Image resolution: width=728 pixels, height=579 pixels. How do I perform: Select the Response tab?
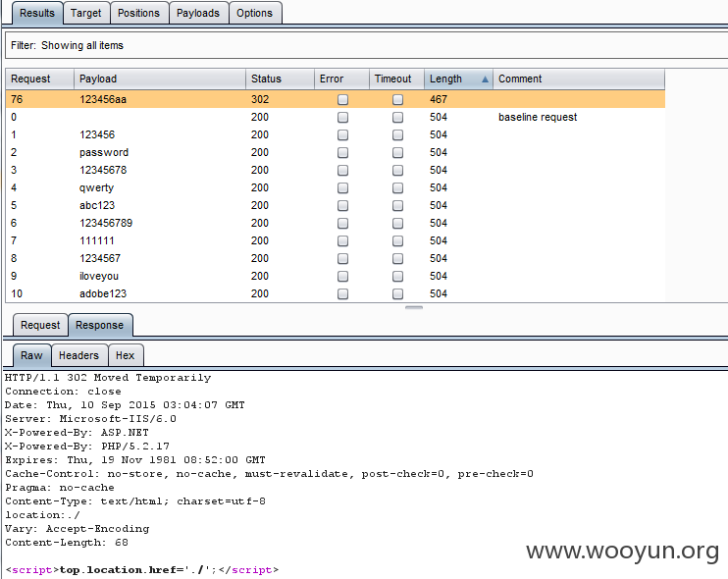click(100, 325)
